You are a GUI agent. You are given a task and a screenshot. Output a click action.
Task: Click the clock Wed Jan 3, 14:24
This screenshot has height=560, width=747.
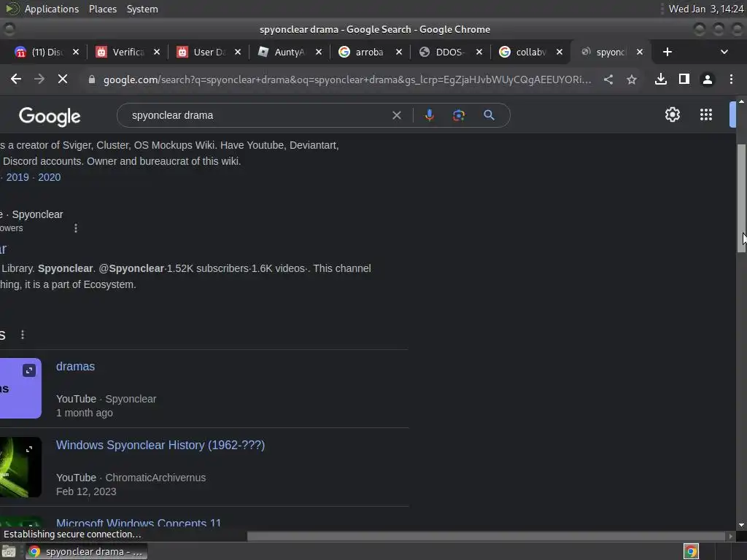pos(706,9)
